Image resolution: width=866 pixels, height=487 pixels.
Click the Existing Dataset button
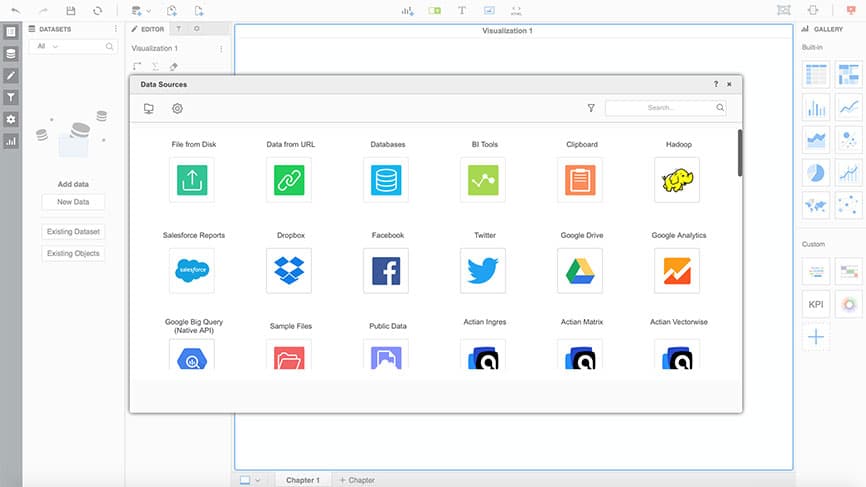click(73, 232)
